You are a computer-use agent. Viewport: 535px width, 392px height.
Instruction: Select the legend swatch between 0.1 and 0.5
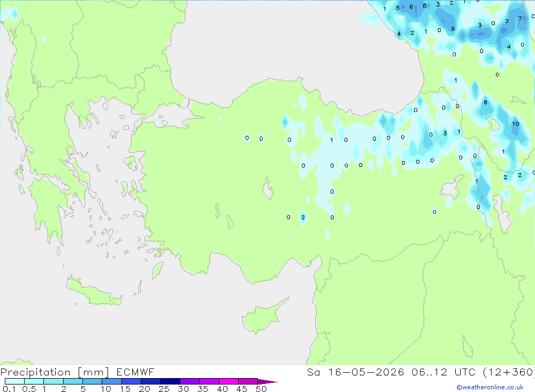(14, 381)
